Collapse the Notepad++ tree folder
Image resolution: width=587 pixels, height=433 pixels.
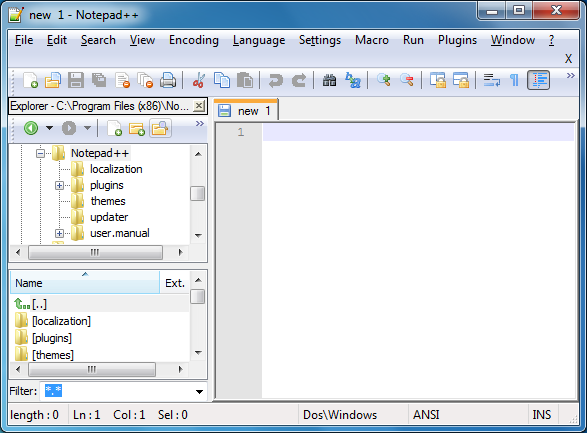point(40,153)
